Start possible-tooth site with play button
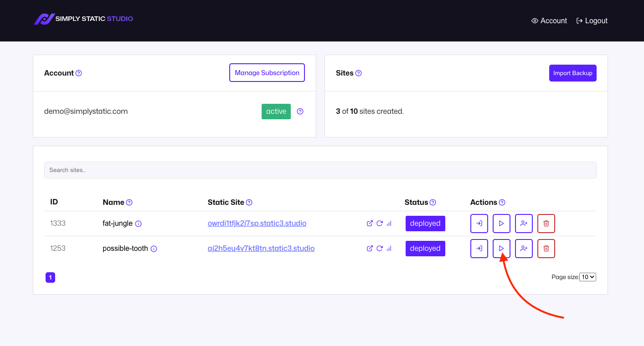 (501, 249)
